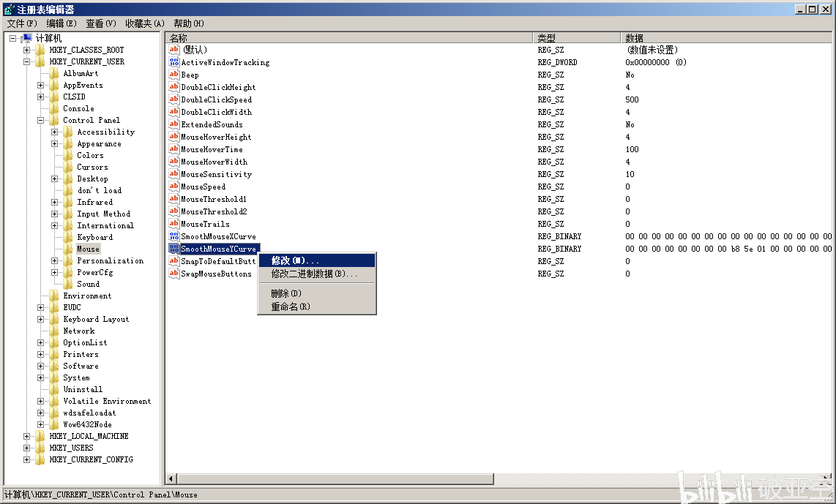Click the Environment key folder icon
Screen dimensions: 836x504
54,296
